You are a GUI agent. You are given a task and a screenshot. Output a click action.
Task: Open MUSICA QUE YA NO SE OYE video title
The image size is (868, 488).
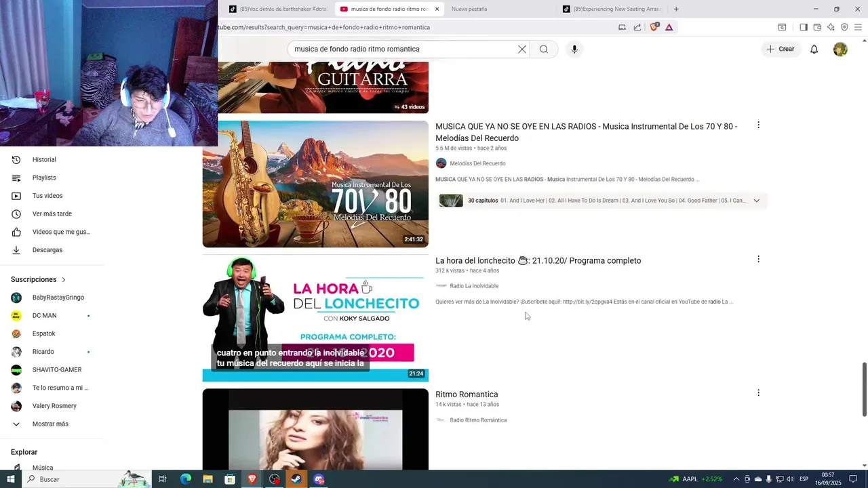586,132
